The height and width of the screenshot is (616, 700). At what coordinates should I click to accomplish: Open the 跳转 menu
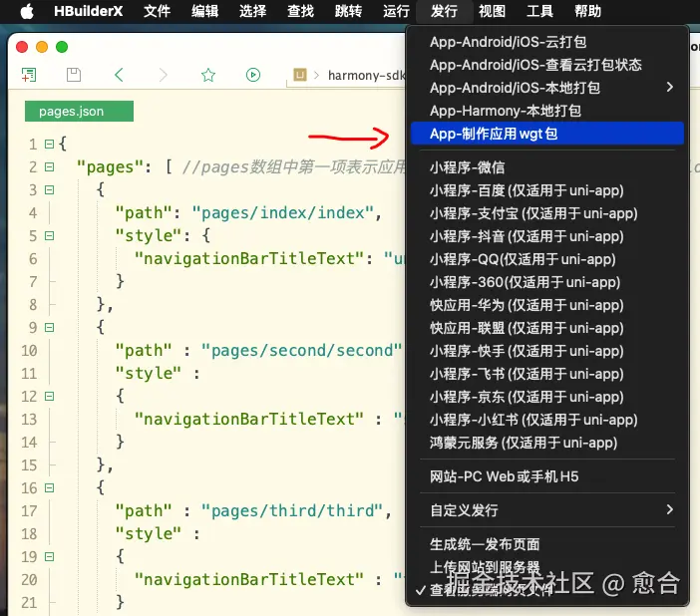pyautogui.click(x=348, y=11)
